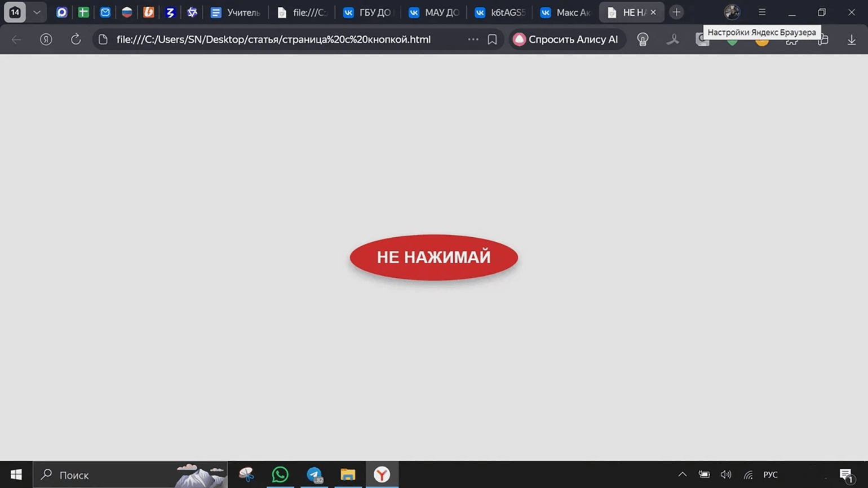Switch to the Учитель tab

point(236,12)
